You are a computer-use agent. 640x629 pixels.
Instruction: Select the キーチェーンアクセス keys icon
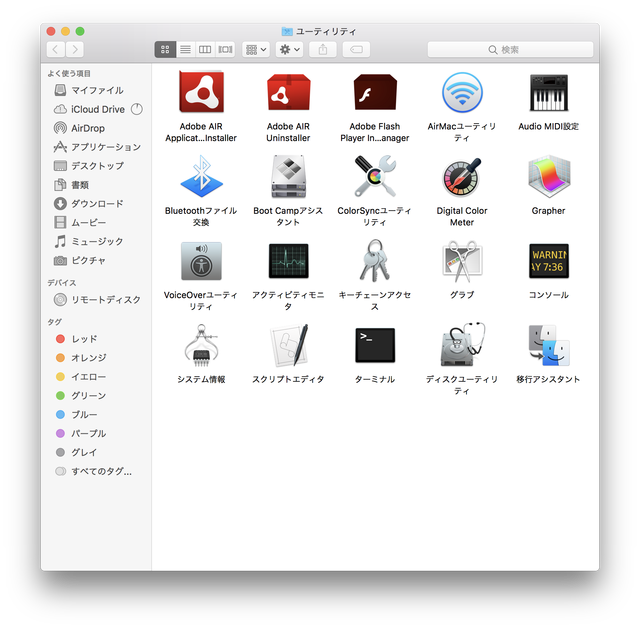click(x=375, y=261)
